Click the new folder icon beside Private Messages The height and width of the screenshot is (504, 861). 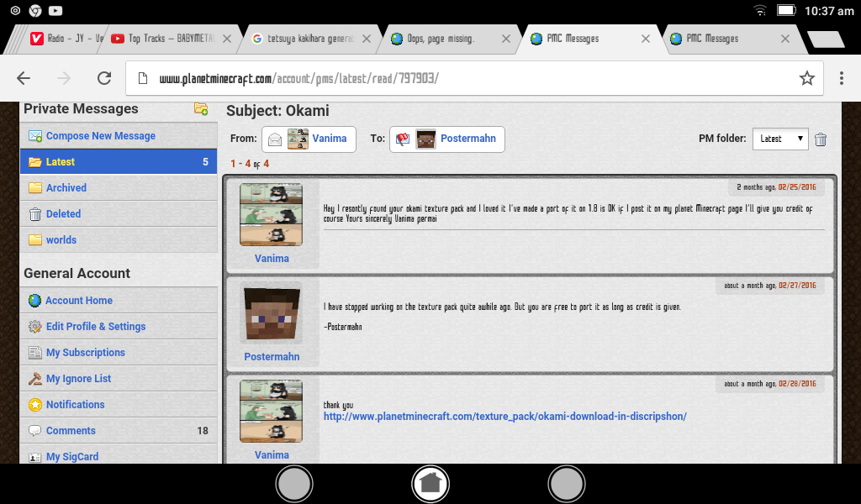point(201,108)
